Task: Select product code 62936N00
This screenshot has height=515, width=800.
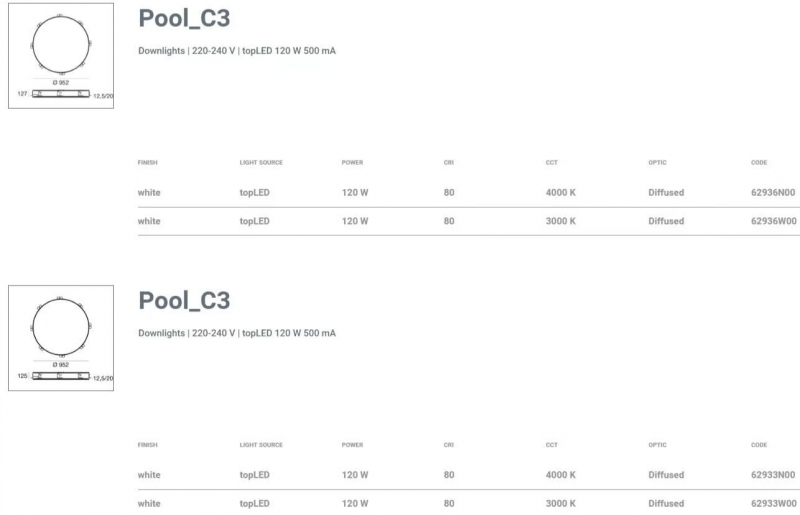Action: click(x=773, y=192)
